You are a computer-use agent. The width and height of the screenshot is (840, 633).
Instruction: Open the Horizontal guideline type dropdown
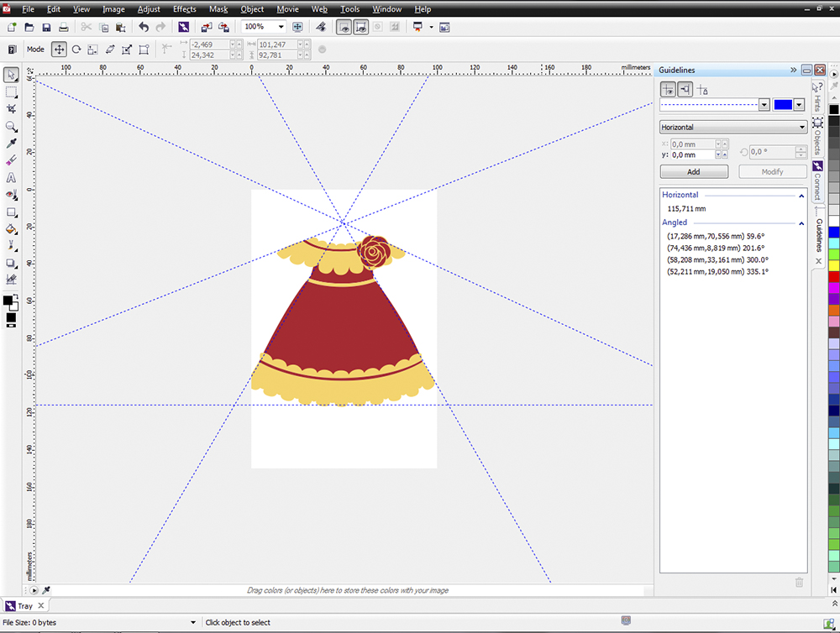pos(733,128)
